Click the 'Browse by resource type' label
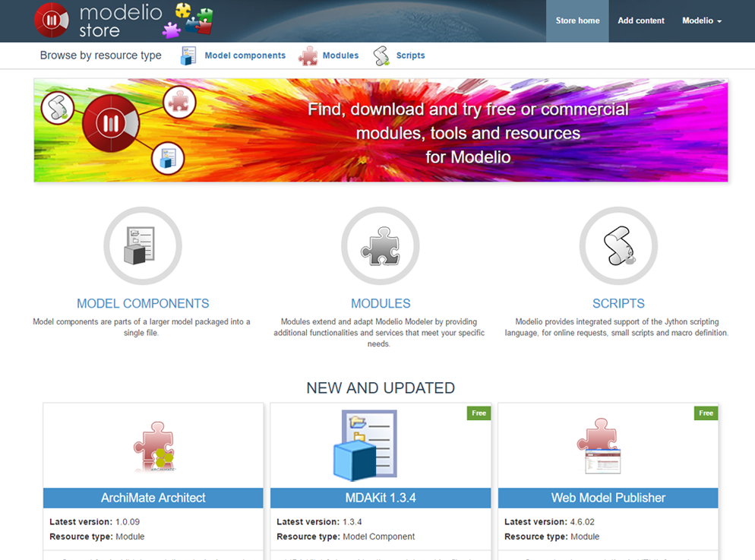755x560 pixels. (100, 55)
